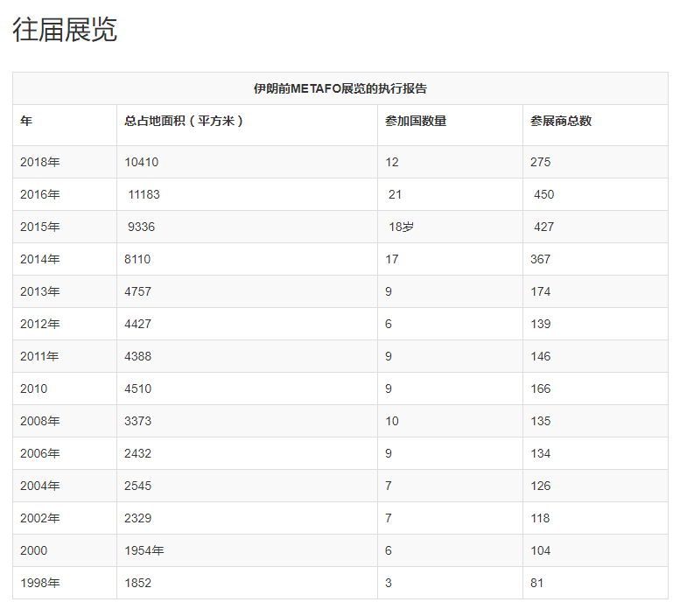This screenshot has width=673, height=616.
Task: Select the area value 4427
Action: (x=137, y=324)
